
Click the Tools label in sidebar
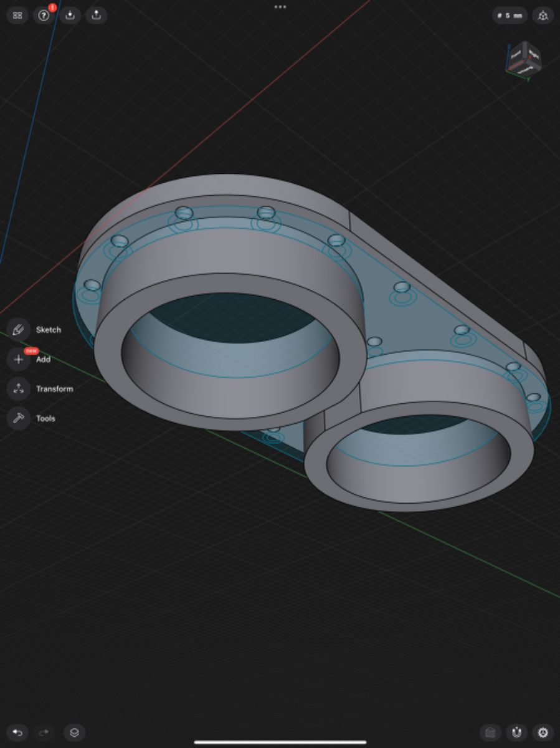(x=45, y=418)
